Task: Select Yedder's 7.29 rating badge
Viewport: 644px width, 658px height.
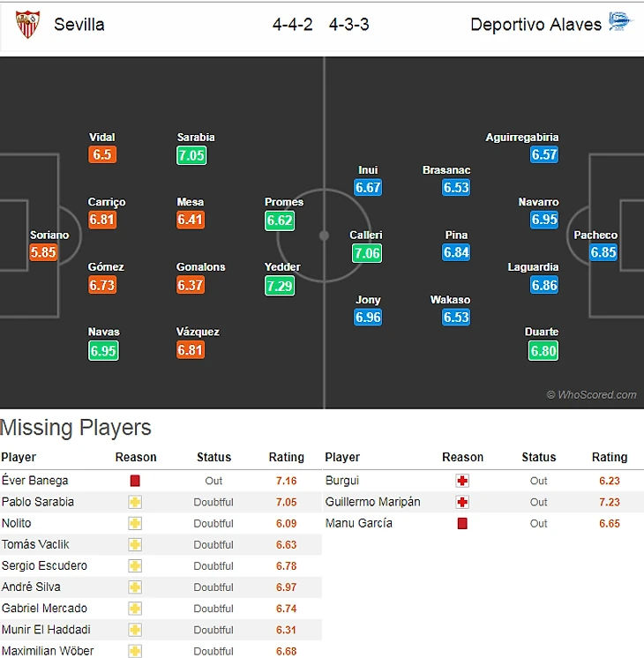Action: pos(282,286)
